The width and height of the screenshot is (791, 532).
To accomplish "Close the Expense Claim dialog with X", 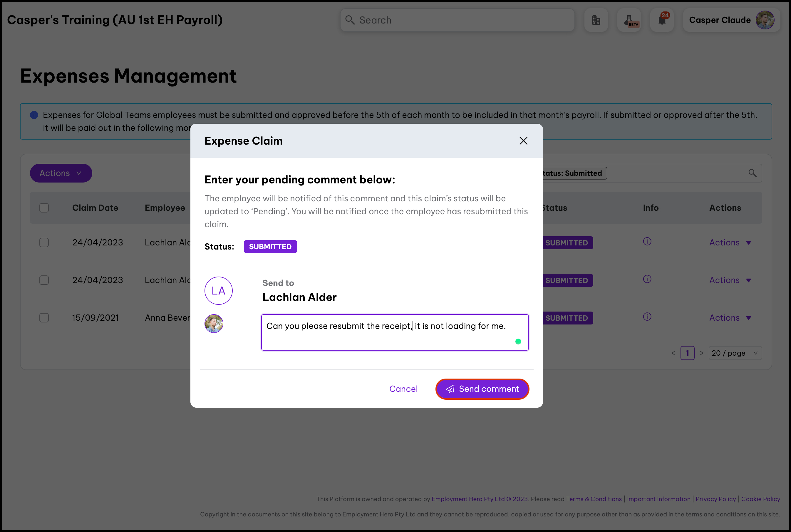I will [523, 141].
